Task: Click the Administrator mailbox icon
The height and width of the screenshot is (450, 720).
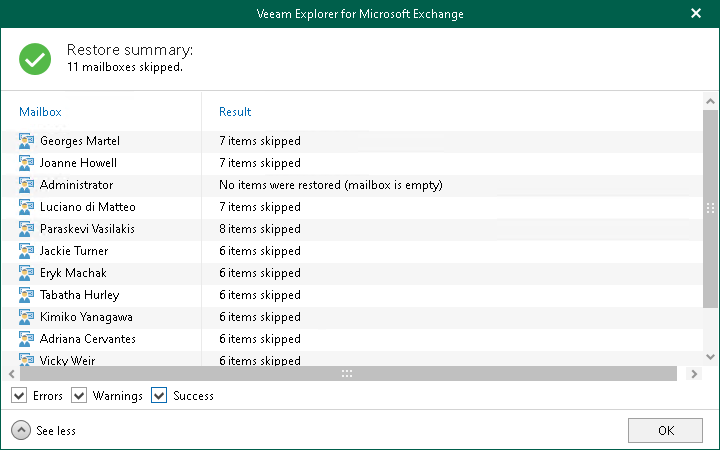Action: 27,185
